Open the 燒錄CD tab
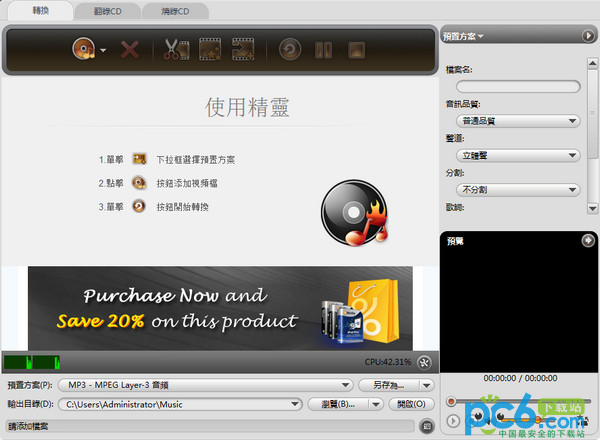The width and height of the screenshot is (600, 440). tap(175, 11)
